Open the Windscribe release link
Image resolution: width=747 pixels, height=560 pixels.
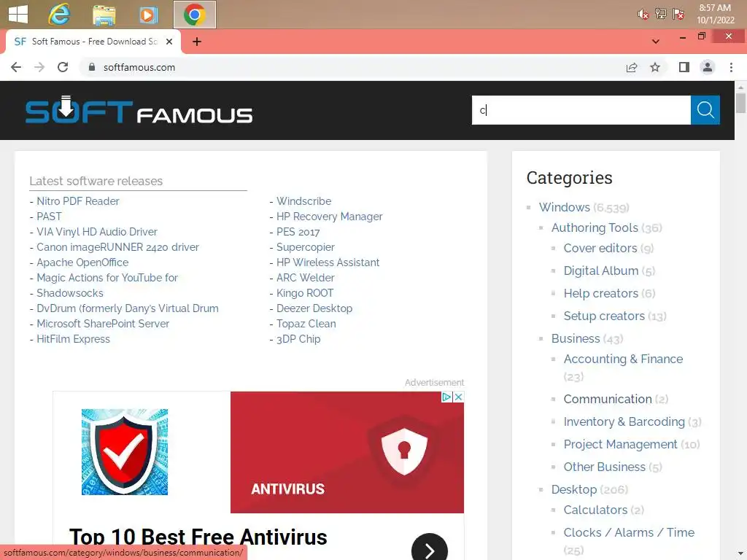[x=303, y=201]
